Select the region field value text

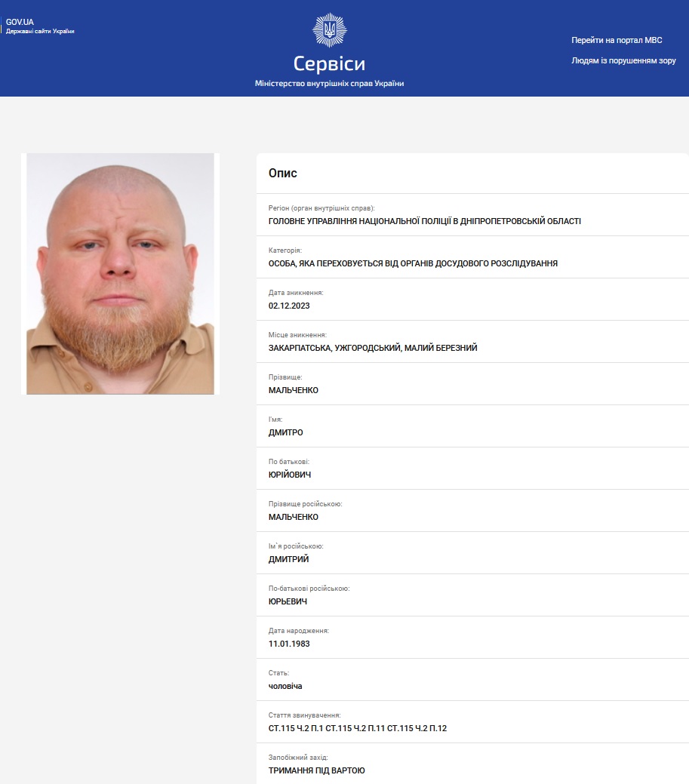pyautogui.click(x=424, y=221)
